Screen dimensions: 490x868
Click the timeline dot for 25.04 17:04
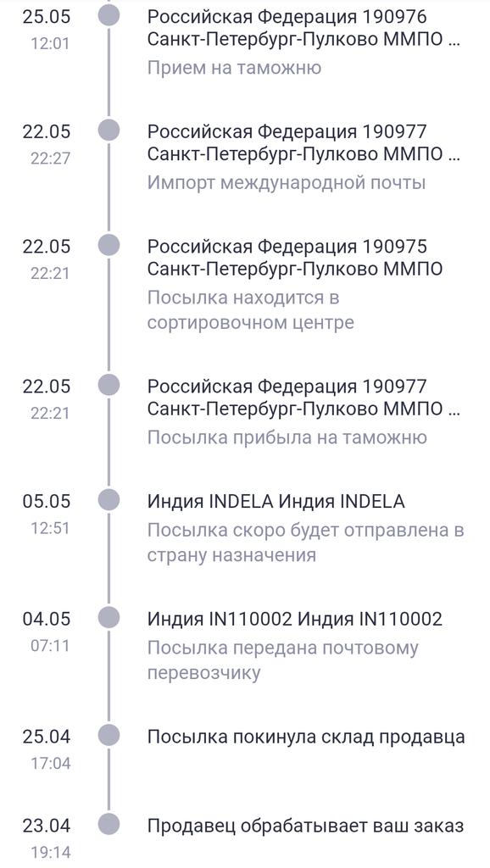[109, 736]
